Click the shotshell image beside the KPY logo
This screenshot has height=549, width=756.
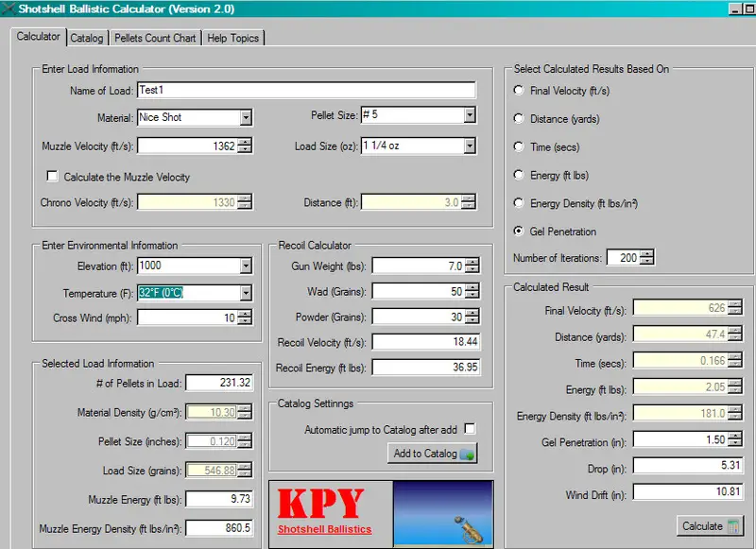pos(442,514)
